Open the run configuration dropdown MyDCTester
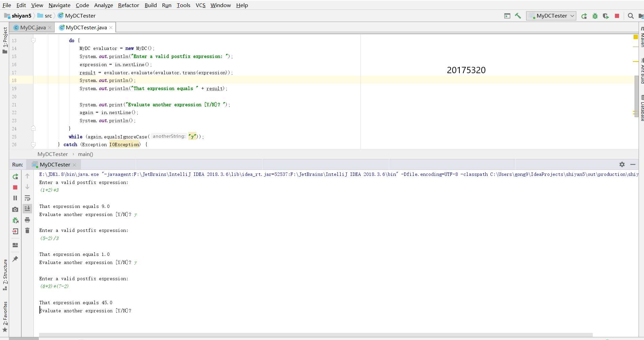 [x=551, y=16]
